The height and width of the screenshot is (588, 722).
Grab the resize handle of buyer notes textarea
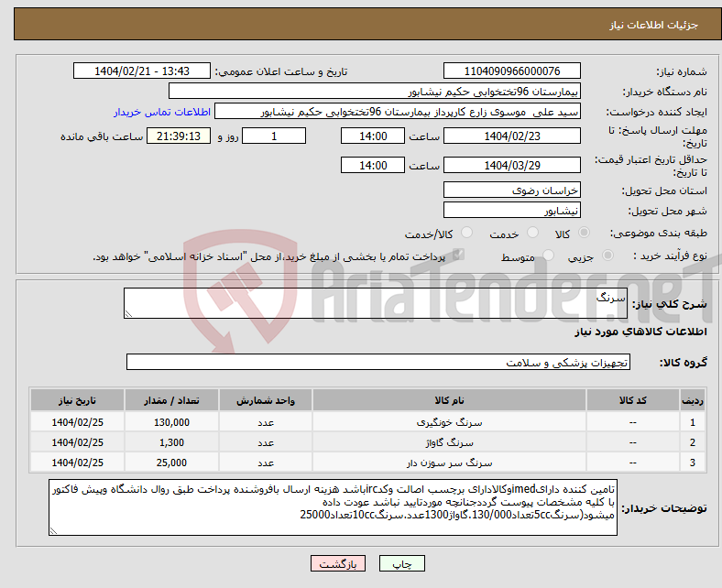pos(53,531)
